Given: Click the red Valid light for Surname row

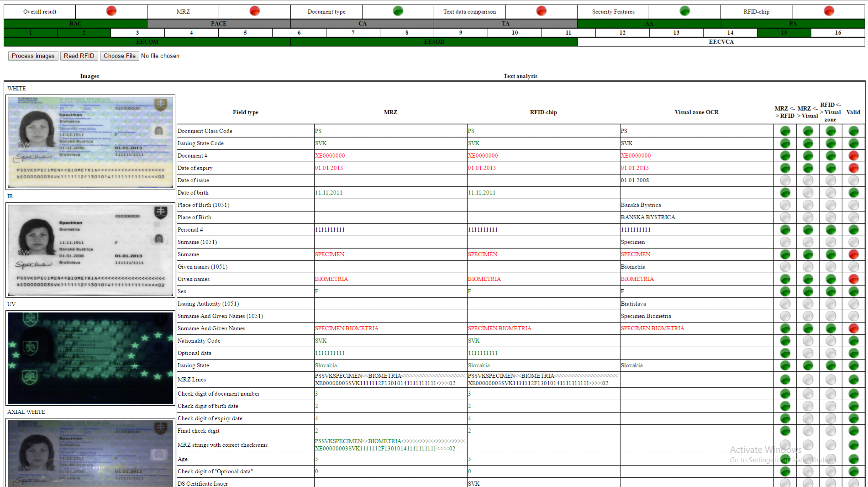Looking at the screenshot, I should click(853, 254).
